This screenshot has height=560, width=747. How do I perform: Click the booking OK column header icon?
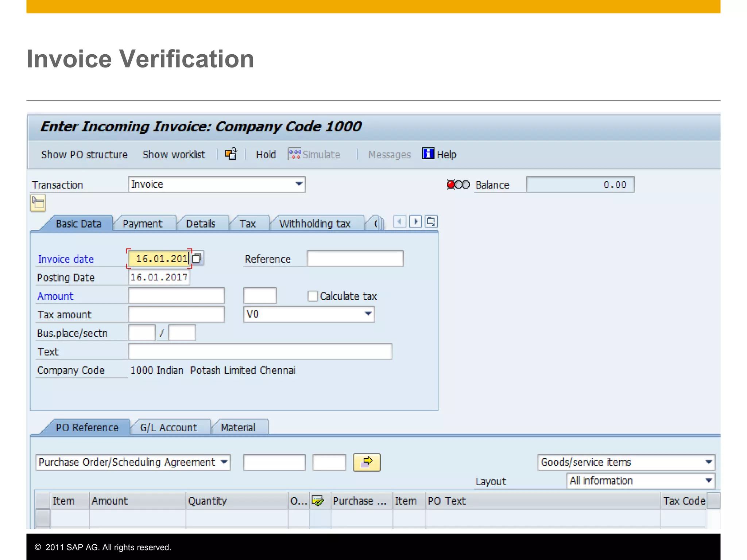pyautogui.click(x=318, y=501)
